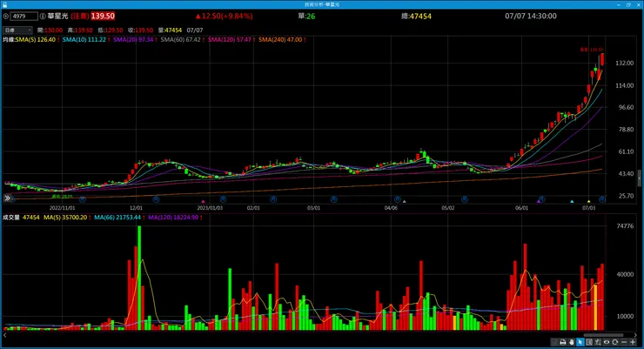The height and width of the screenshot is (349, 644).
Task: Expand the double-chevron at chart bottom-left
Action: click(7, 198)
